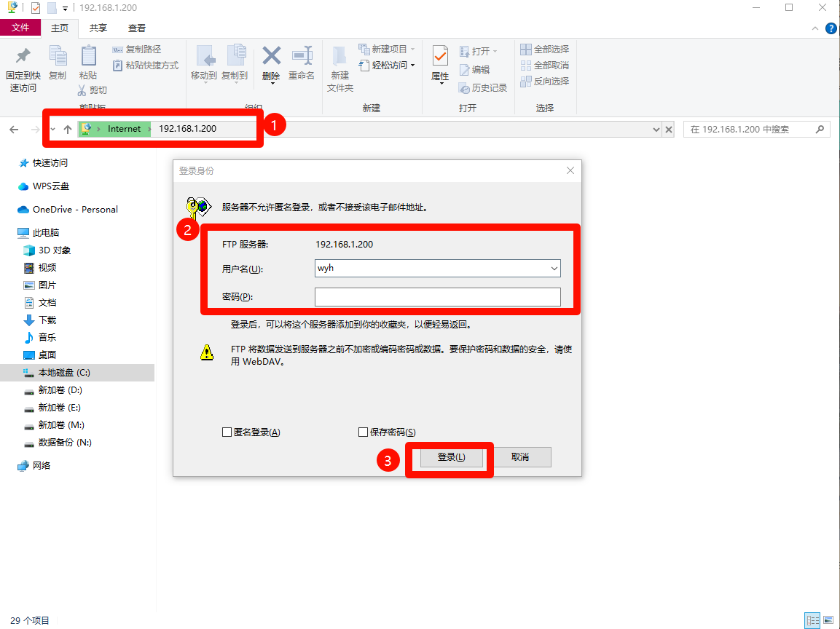
Task: Select 数据备份 (N:) drive
Action: (x=58, y=443)
